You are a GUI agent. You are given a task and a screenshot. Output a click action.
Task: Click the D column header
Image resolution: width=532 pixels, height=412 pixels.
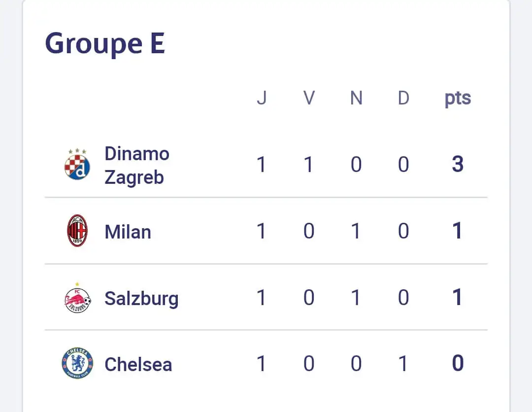pyautogui.click(x=403, y=98)
